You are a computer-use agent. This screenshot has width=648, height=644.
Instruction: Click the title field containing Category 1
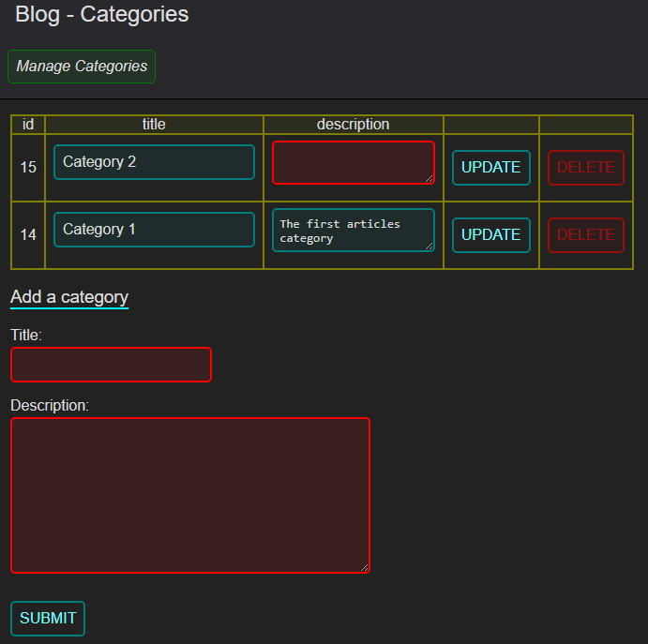coord(154,230)
